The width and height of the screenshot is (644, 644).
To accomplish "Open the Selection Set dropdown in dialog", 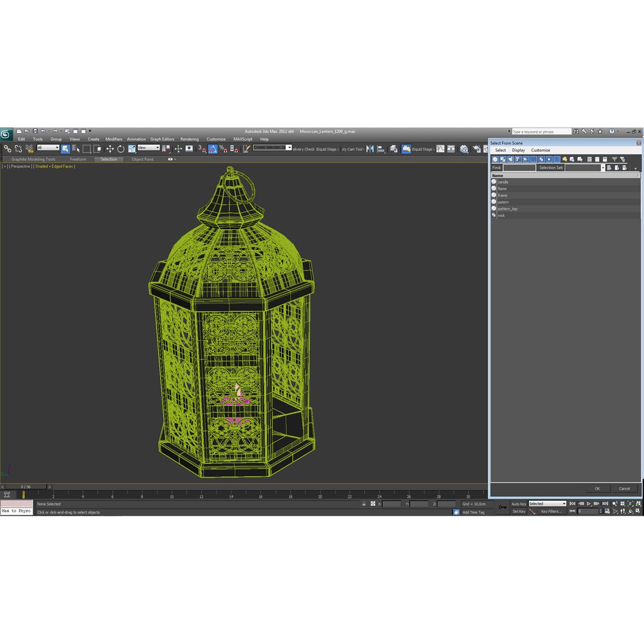I will (x=603, y=168).
